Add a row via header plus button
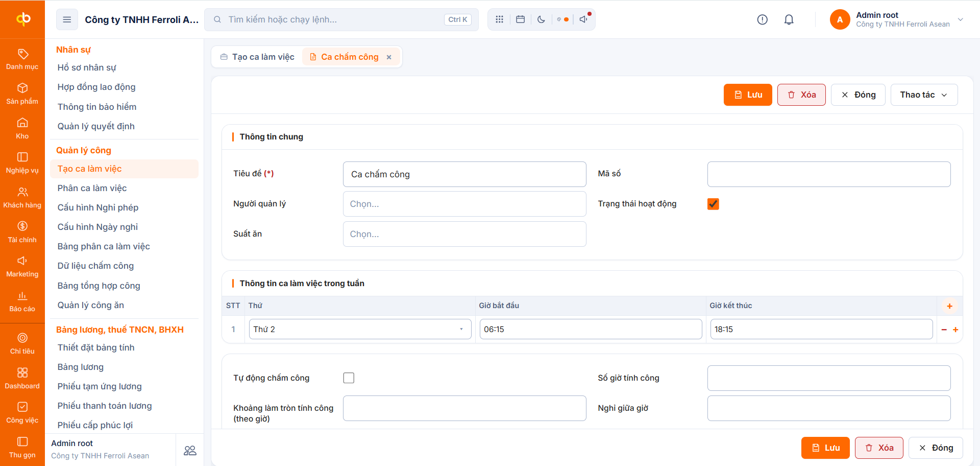980x466 pixels. click(x=950, y=306)
